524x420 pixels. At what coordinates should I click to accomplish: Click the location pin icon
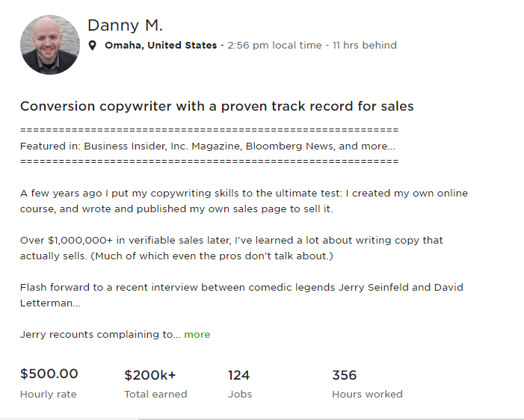click(x=93, y=46)
